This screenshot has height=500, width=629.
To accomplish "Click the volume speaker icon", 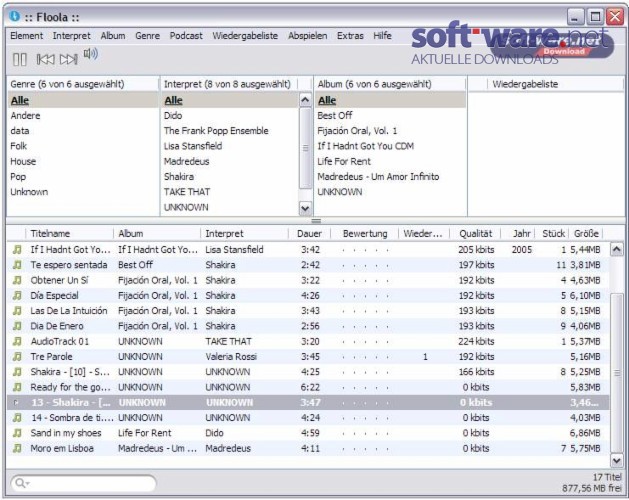I will pos(91,54).
